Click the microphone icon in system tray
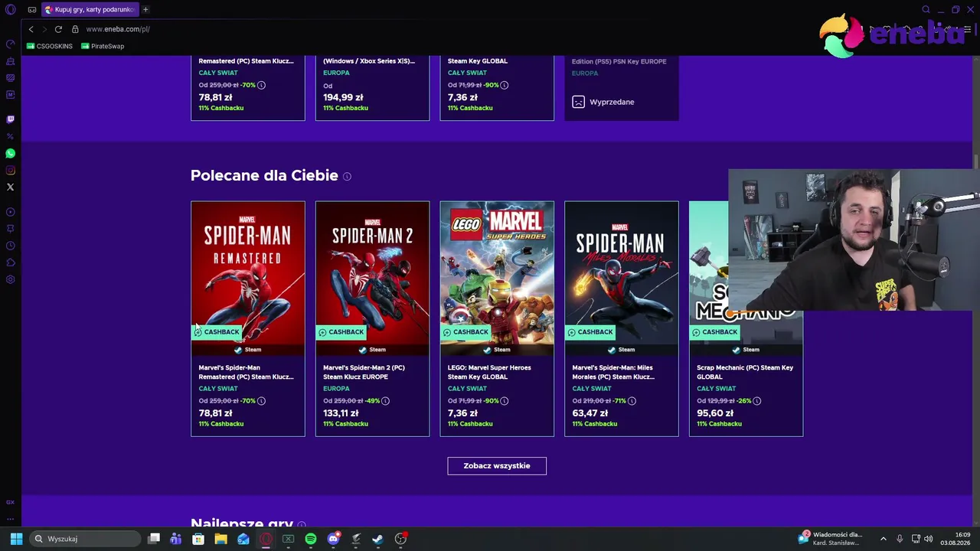980x551 pixels. 900,539
